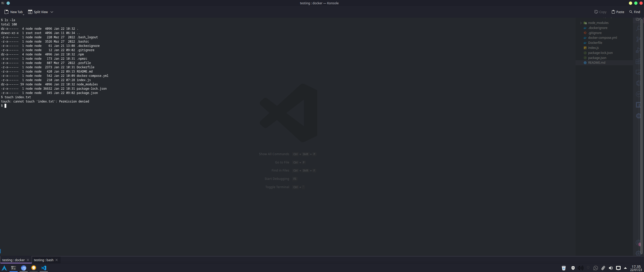Open the Arch Linux application launcher
This screenshot has height=272, width=644.
[4, 268]
